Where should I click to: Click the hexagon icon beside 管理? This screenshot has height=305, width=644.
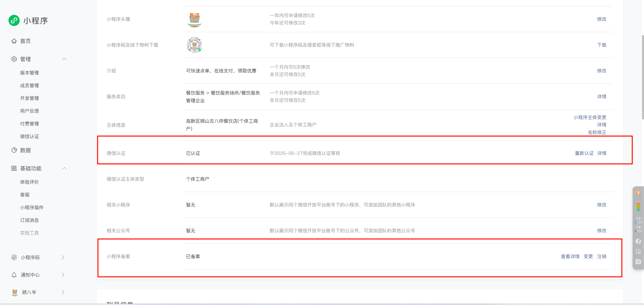14,59
